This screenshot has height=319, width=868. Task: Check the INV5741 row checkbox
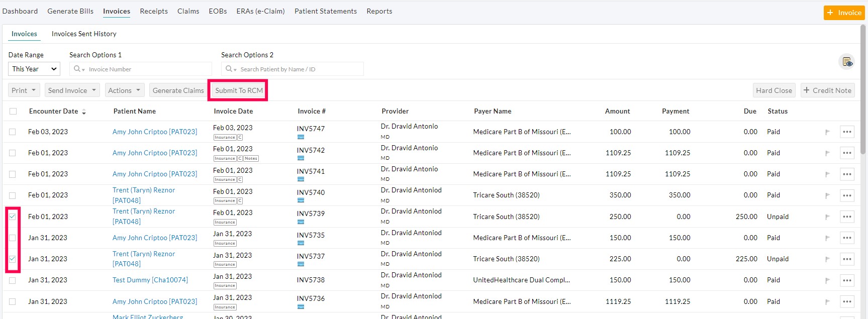point(13,174)
